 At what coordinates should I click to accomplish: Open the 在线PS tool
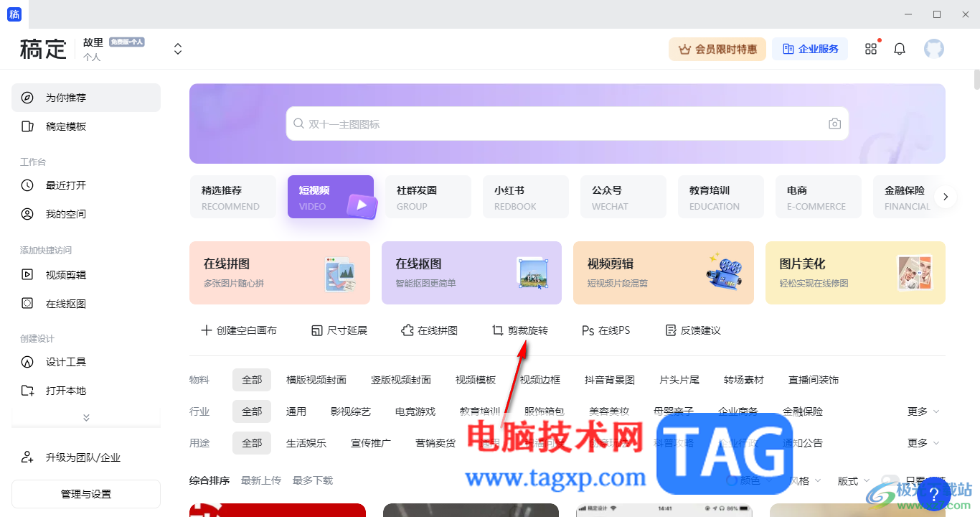[606, 330]
